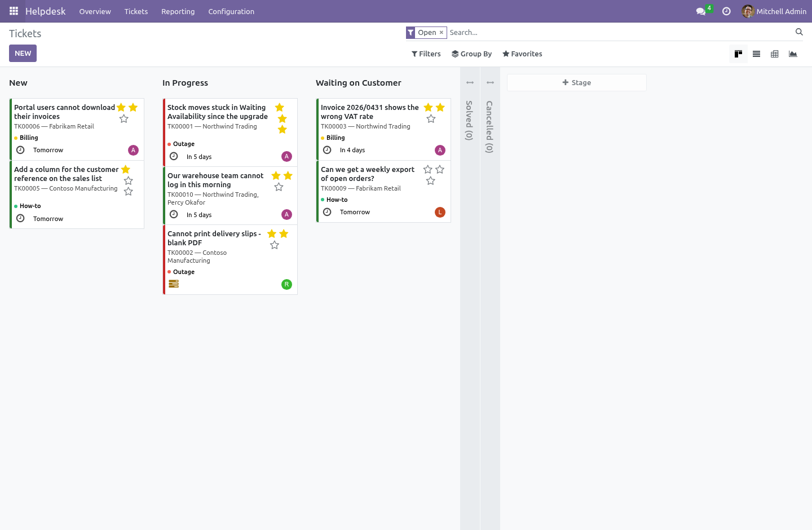Image resolution: width=812 pixels, height=530 pixels.
Task: Switch to the list view
Action: pyautogui.click(x=756, y=54)
